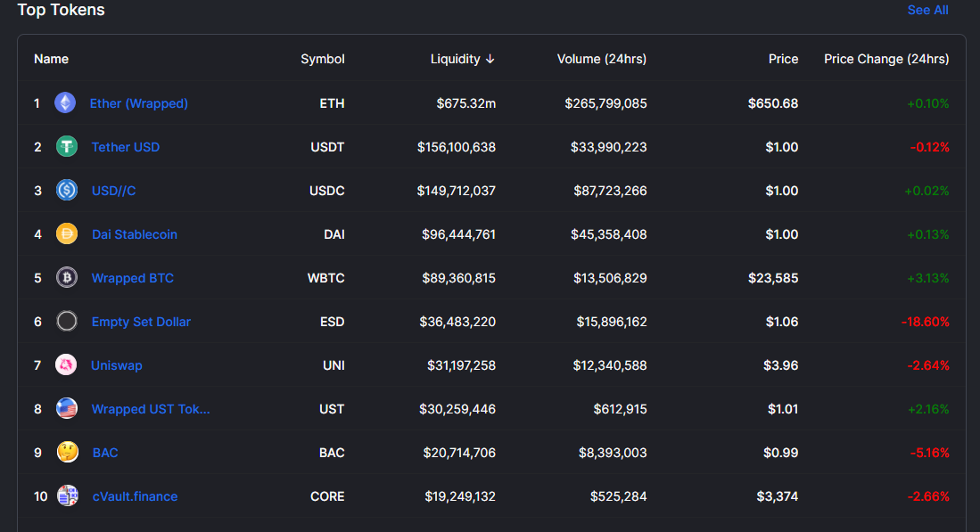The image size is (980, 532).
Task: Click the Wrapped UST flag icon
Action: [67, 408]
